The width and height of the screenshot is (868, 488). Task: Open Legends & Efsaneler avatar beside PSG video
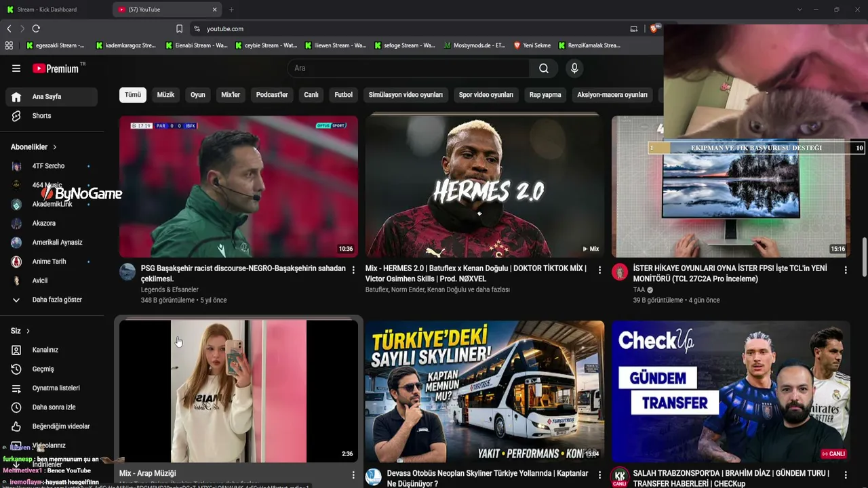point(127,272)
